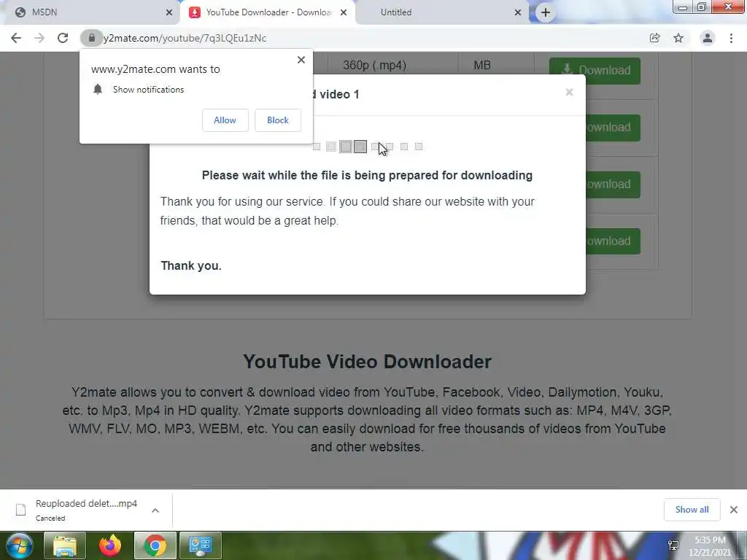Click the address bar URL
747x560 pixels.
coord(185,38)
